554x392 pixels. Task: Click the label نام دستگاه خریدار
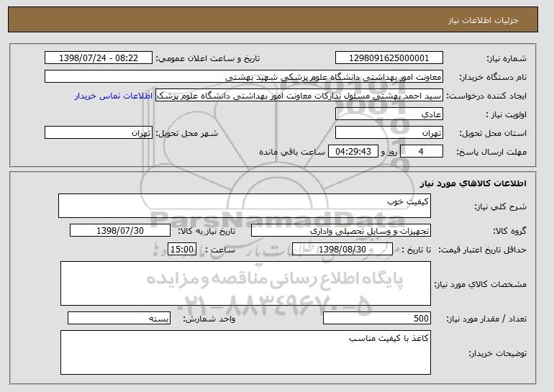pos(493,78)
